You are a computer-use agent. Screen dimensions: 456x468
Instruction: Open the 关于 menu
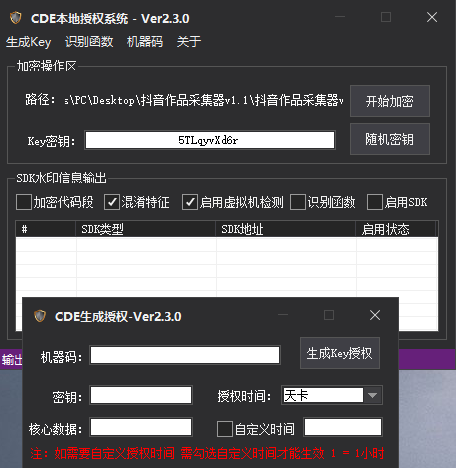pyautogui.click(x=189, y=42)
